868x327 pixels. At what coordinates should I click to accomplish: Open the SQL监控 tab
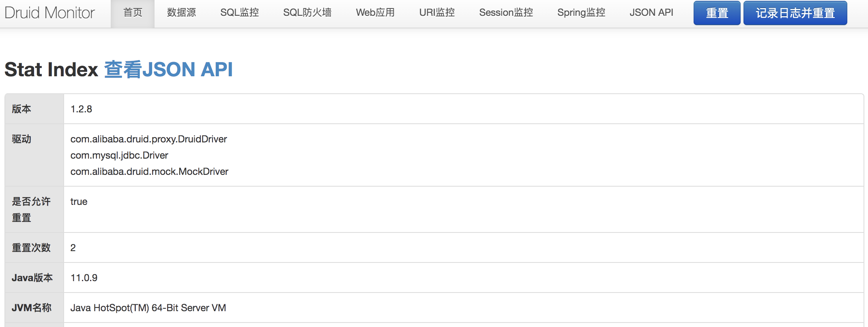click(239, 13)
